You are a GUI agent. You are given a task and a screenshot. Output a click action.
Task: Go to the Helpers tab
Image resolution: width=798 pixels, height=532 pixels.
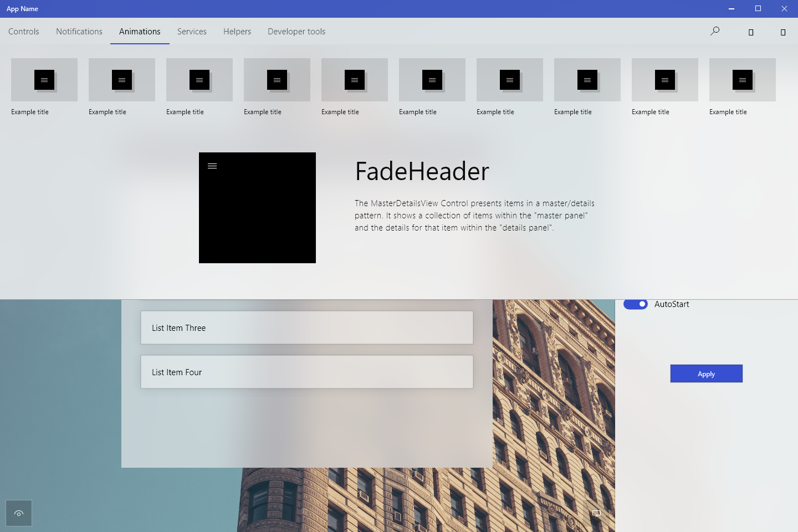pos(237,32)
